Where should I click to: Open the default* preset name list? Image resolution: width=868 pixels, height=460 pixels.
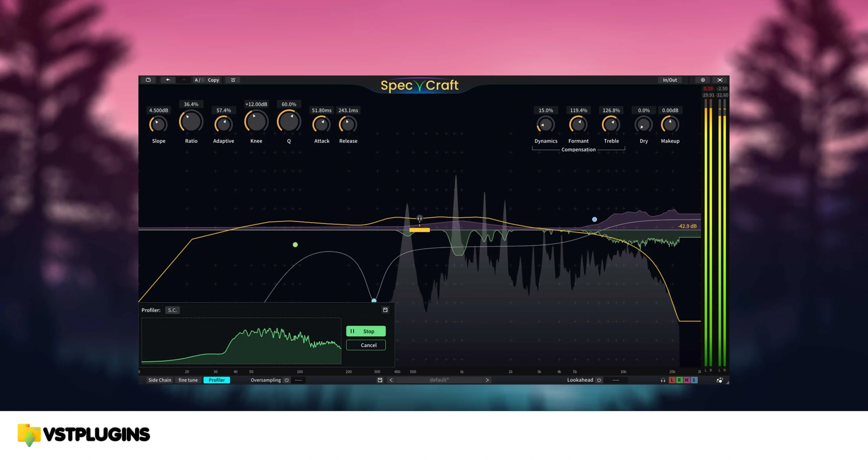(x=439, y=380)
